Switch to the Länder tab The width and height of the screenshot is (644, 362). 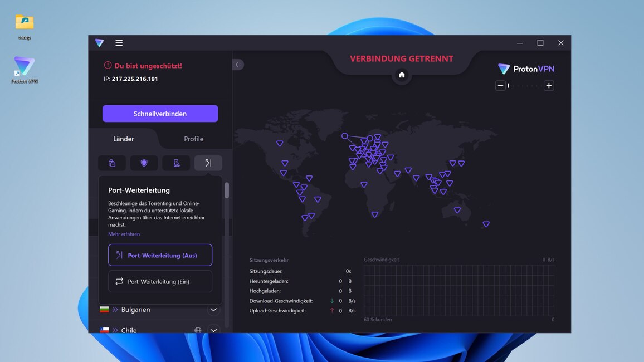[x=124, y=139]
